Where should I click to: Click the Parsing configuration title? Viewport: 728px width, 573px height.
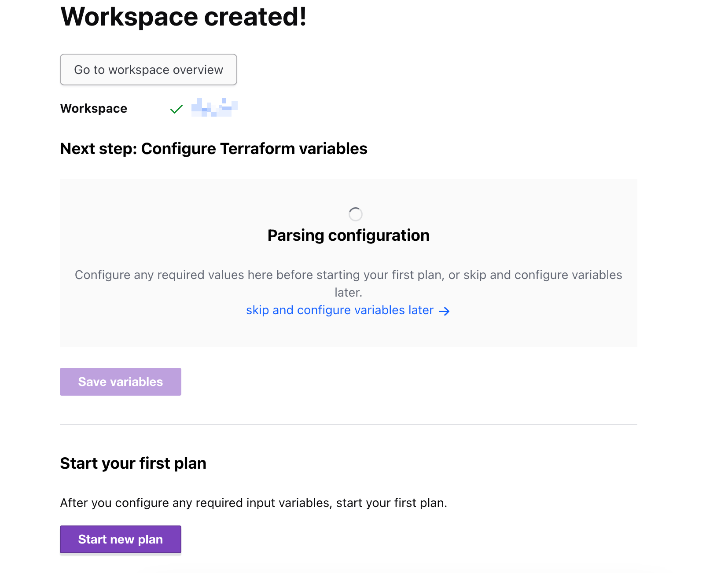point(348,235)
